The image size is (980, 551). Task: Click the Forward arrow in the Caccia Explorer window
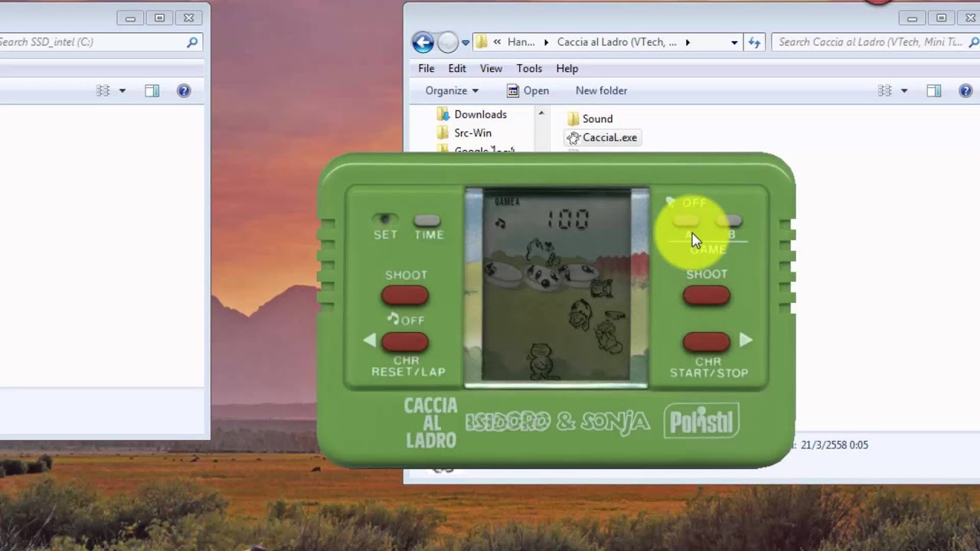click(x=448, y=42)
